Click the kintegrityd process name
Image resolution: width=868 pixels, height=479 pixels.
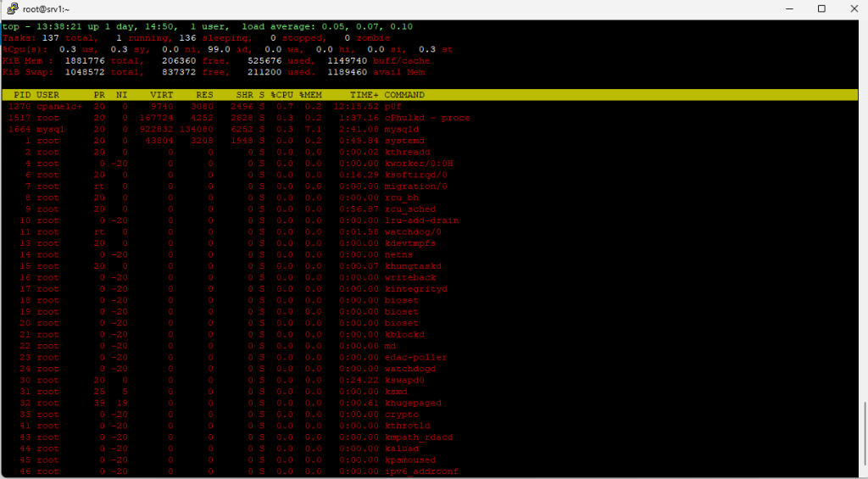pyautogui.click(x=415, y=289)
